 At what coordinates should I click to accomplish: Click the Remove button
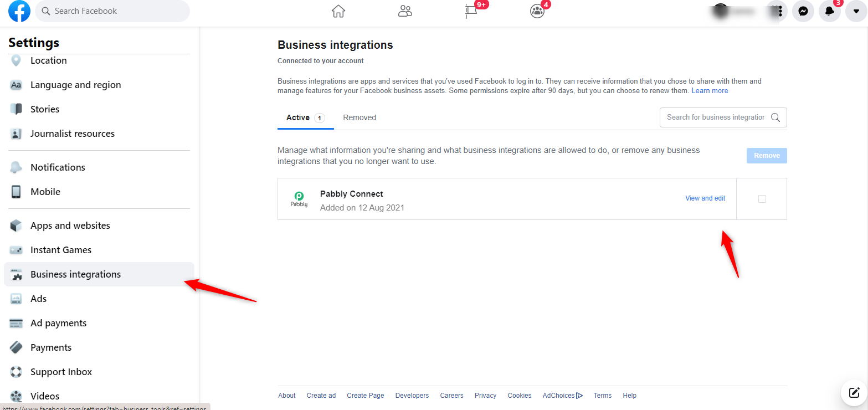(767, 156)
